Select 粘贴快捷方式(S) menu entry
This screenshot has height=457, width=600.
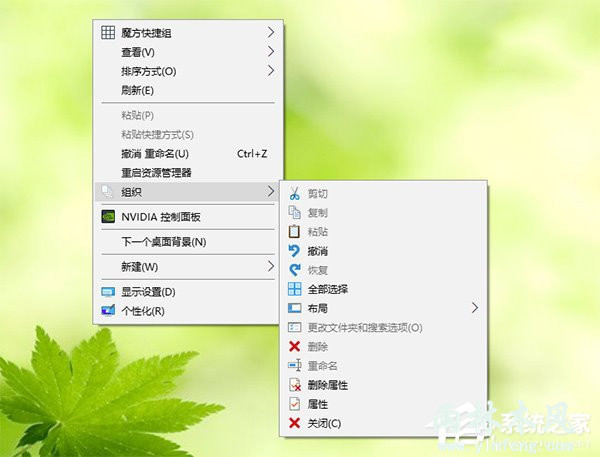(x=188, y=134)
